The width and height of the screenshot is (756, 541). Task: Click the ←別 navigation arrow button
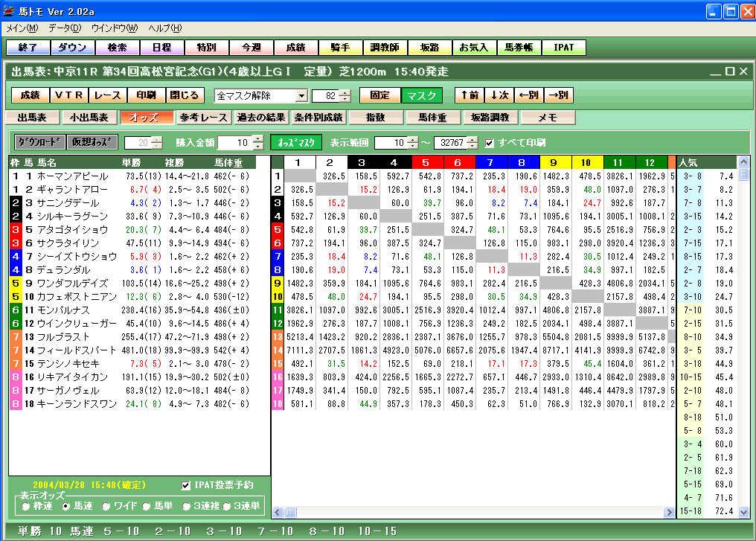(528, 95)
